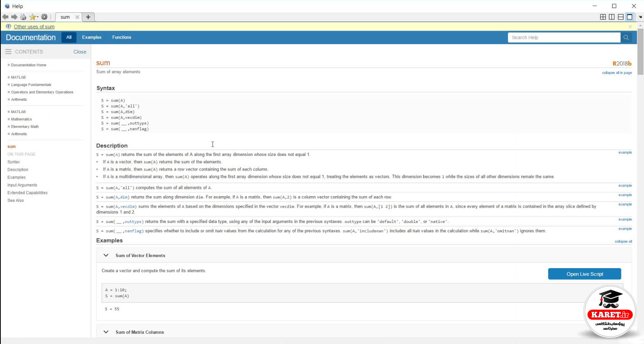Print the page using the printer icon
644x344 pixels.
[x=23, y=17]
